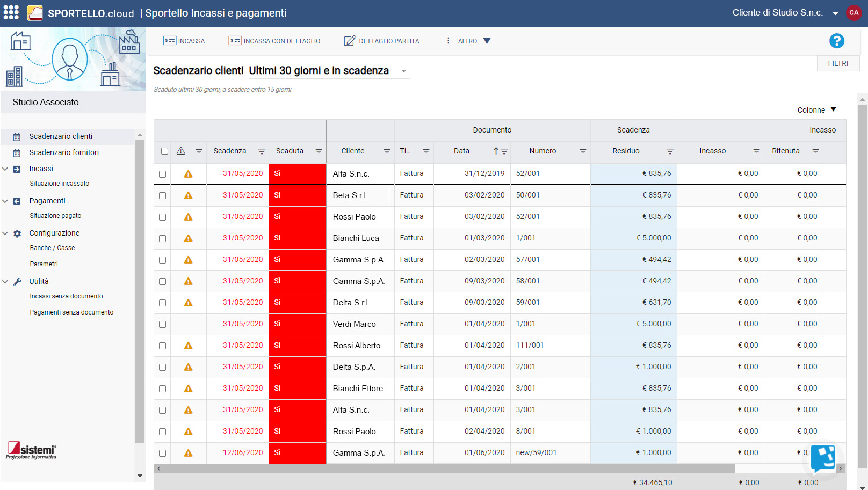
Task: Check the Beta S.r.l. row checkbox
Action: [x=162, y=196]
